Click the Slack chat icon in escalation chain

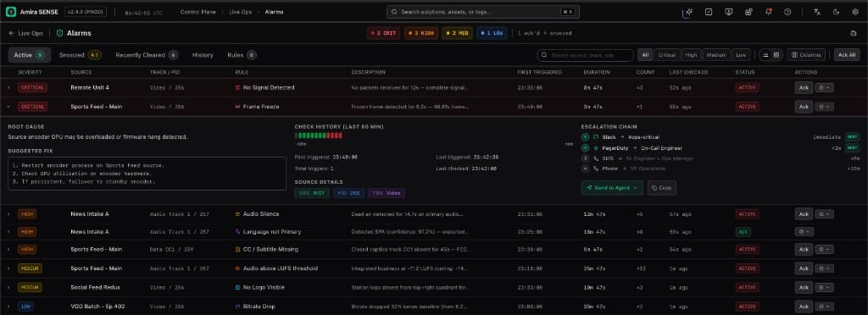point(596,136)
